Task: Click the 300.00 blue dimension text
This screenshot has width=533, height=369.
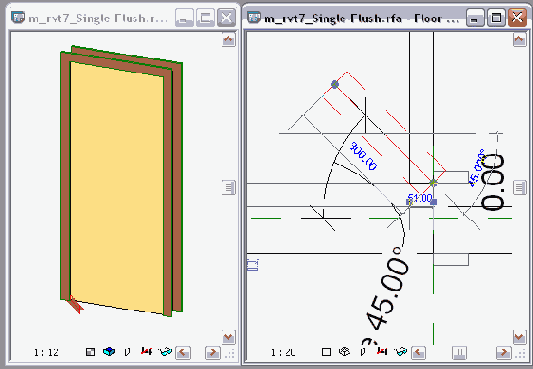Action: 364,156
